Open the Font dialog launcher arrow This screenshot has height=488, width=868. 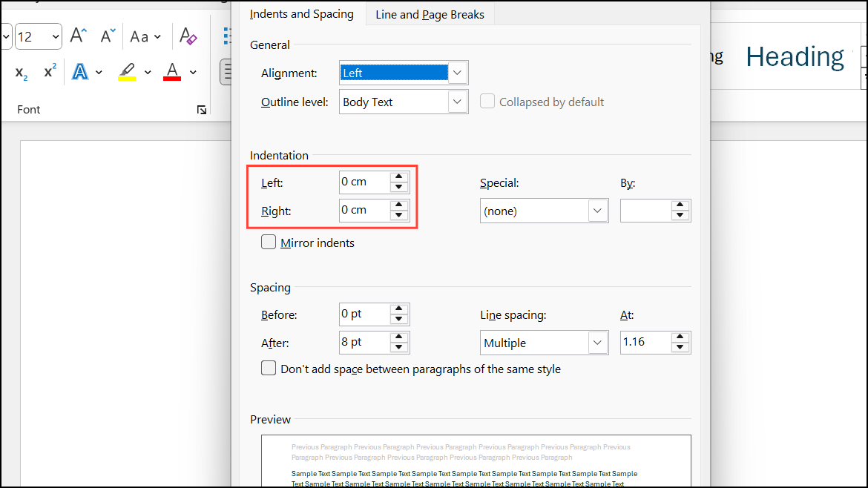coord(202,110)
